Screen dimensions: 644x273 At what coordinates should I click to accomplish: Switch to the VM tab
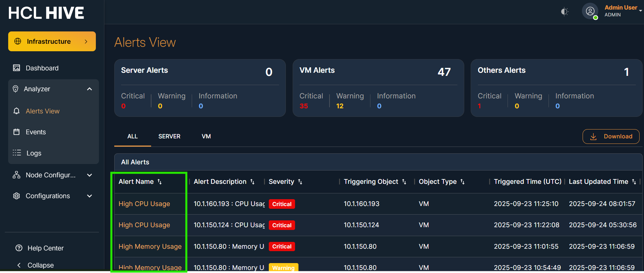(206, 136)
